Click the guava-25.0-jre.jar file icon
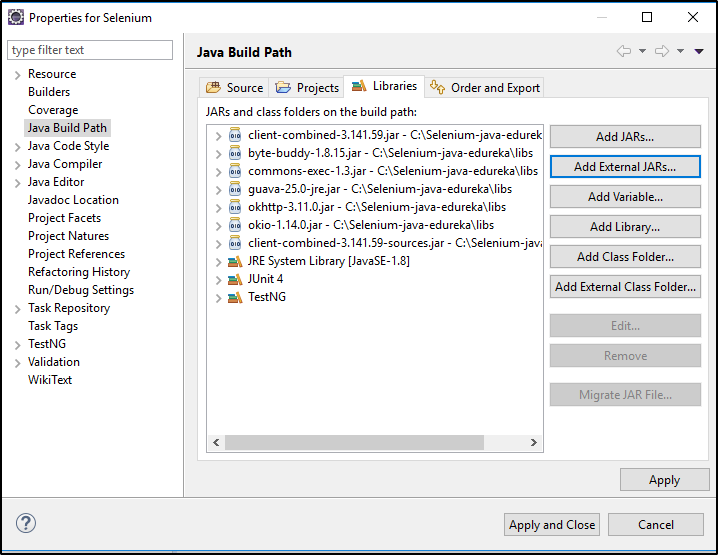The image size is (718, 555). (x=235, y=189)
